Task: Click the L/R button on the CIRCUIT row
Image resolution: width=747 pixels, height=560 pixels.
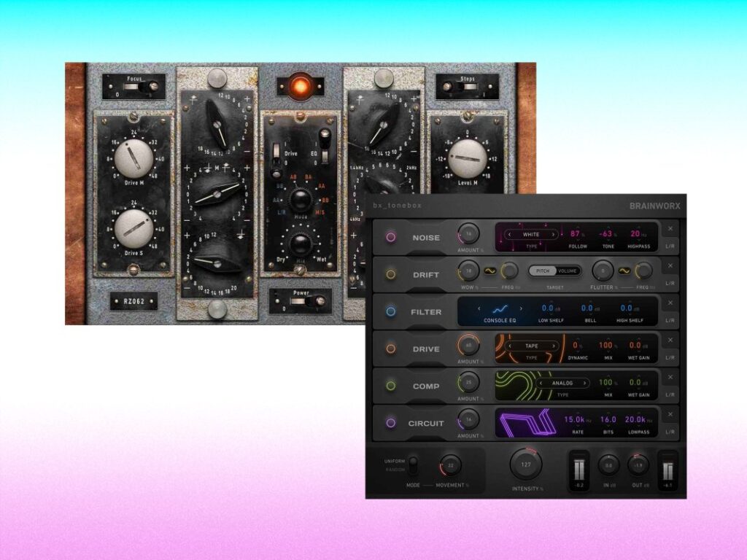Action: coord(670,432)
